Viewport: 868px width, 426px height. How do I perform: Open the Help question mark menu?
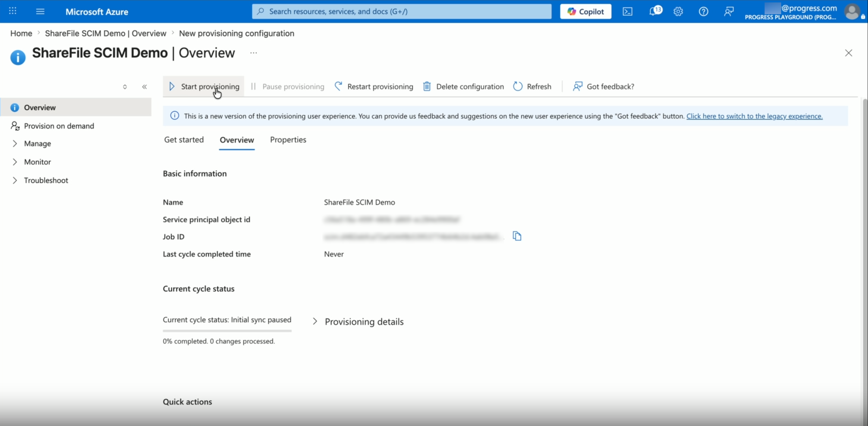point(703,11)
